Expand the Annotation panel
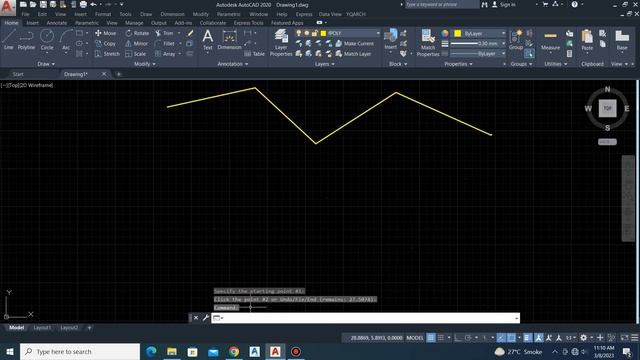 pos(233,64)
